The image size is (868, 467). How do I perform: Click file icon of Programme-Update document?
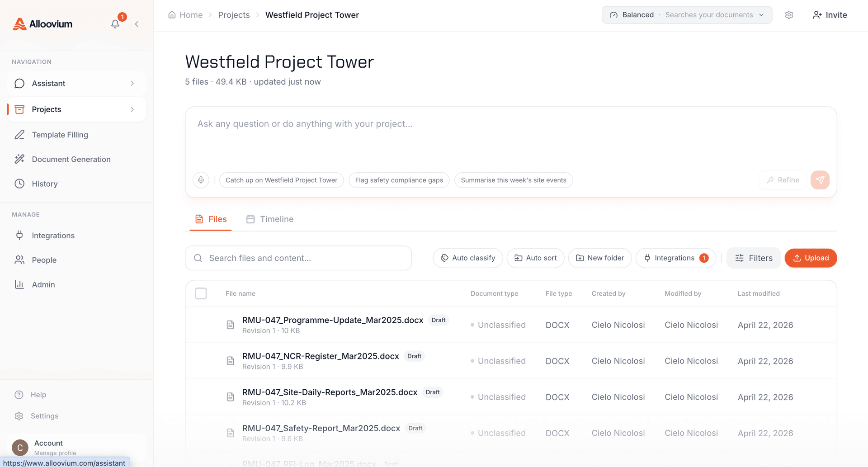pos(231,325)
